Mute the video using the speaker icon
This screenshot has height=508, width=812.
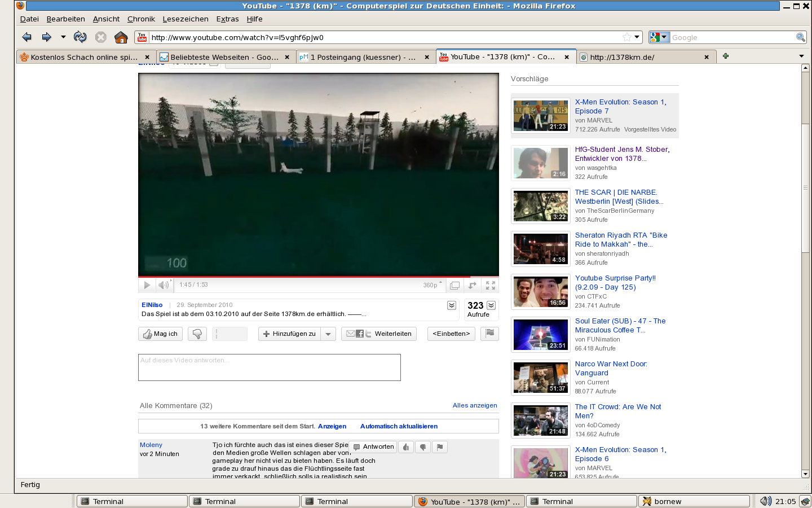point(164,285)
